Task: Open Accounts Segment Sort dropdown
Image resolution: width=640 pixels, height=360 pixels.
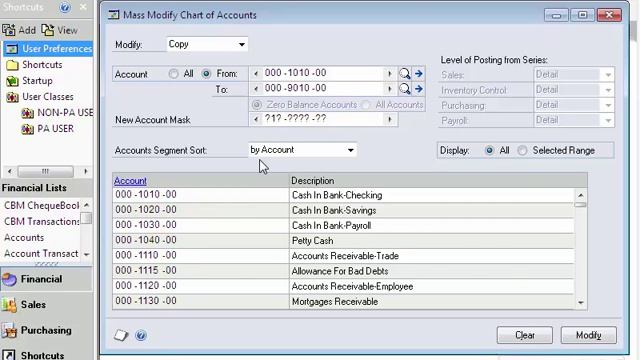Action: coord(302,150)
